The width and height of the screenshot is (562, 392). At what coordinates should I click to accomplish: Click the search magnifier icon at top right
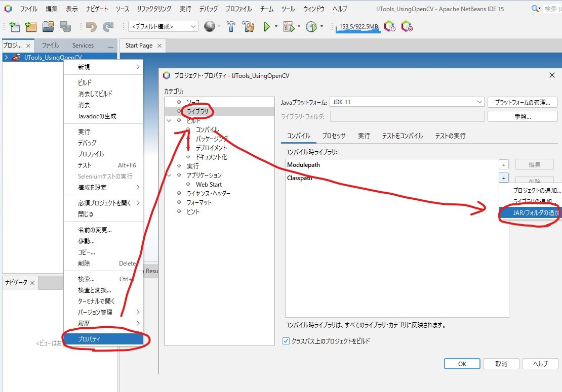[536, 9]
